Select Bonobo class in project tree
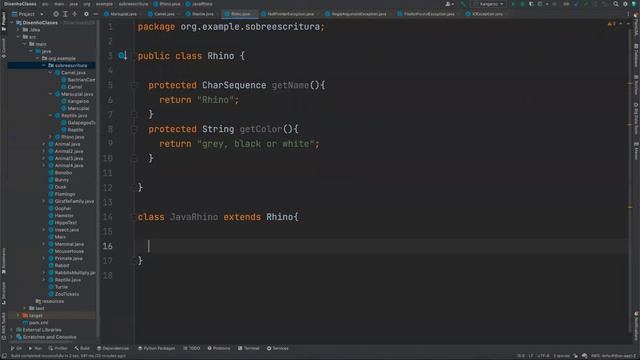Image resolution: width=640 pixels, height=360 pixels. [60, 173]
